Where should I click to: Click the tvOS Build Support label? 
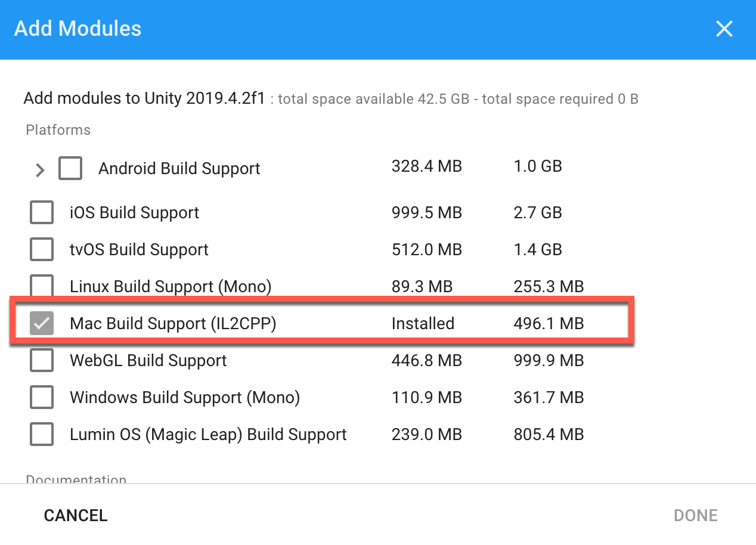point(139,250)
